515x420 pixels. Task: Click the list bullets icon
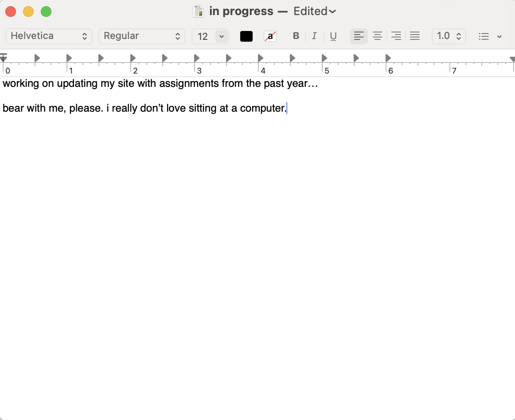pyautogui.click(x=484, y=36)
